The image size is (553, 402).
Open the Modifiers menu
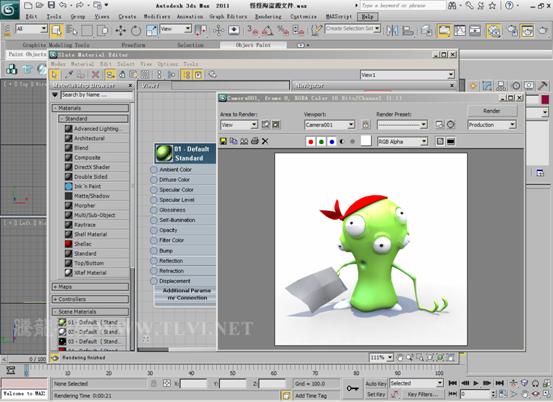[x=157, y=17]
